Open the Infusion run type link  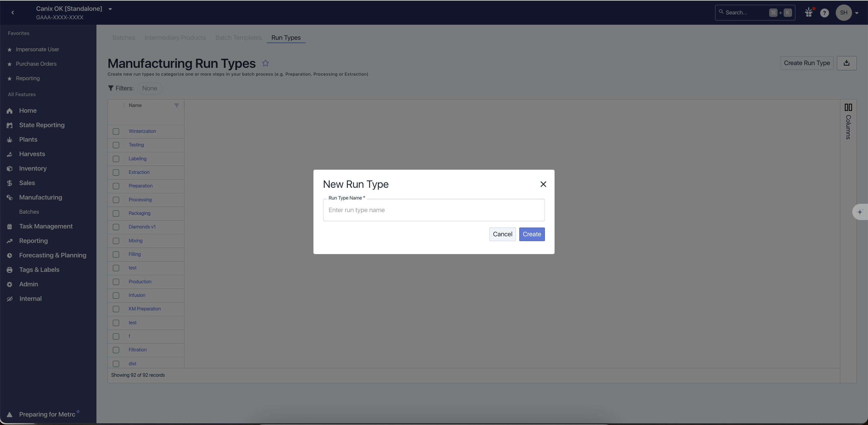point(137,295)
